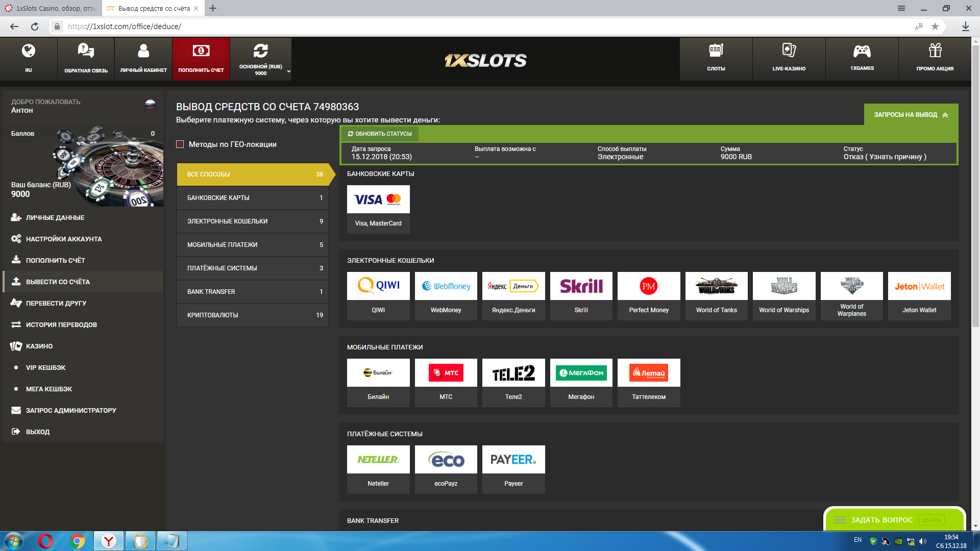980x551 pixels.
Task: Open the Slots section icon
Action: coord(716,51)
